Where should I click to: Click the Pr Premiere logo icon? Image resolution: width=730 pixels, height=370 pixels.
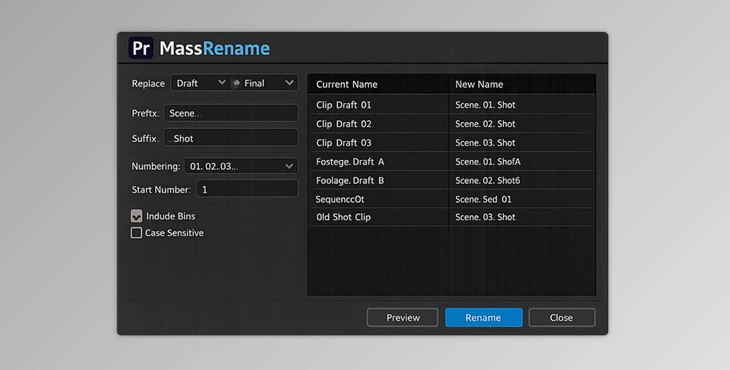coord(141,48)
